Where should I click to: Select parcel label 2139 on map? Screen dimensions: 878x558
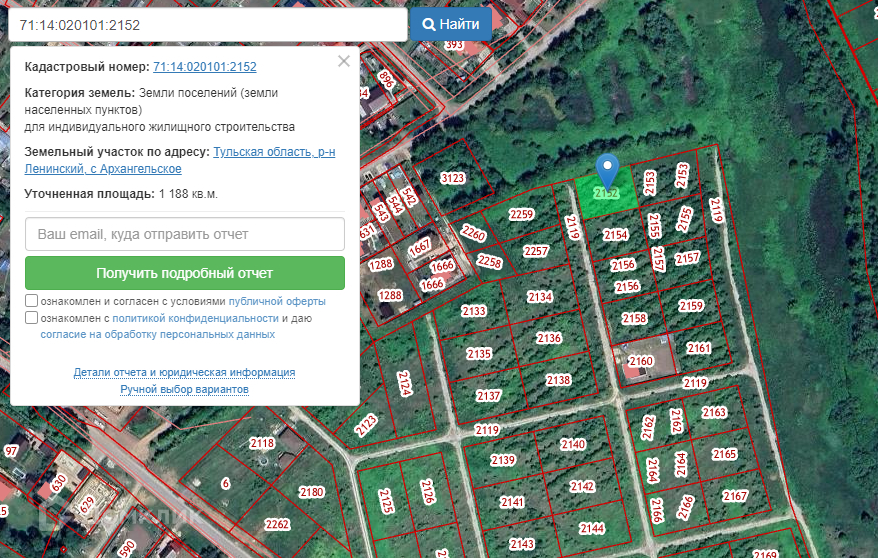(503, 460)
